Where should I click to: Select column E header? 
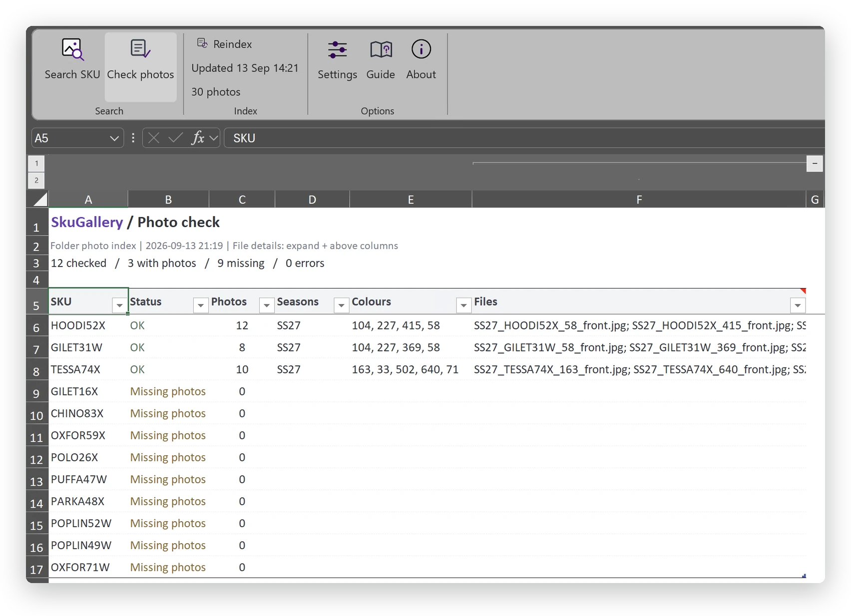411,200
